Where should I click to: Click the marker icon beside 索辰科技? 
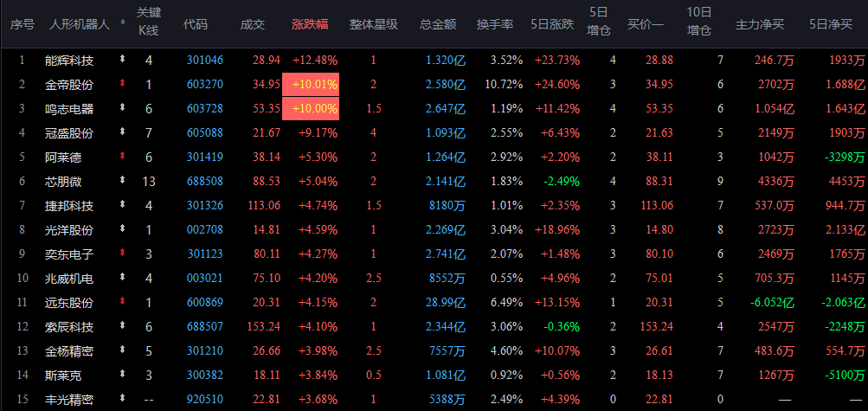pos(122,326)
